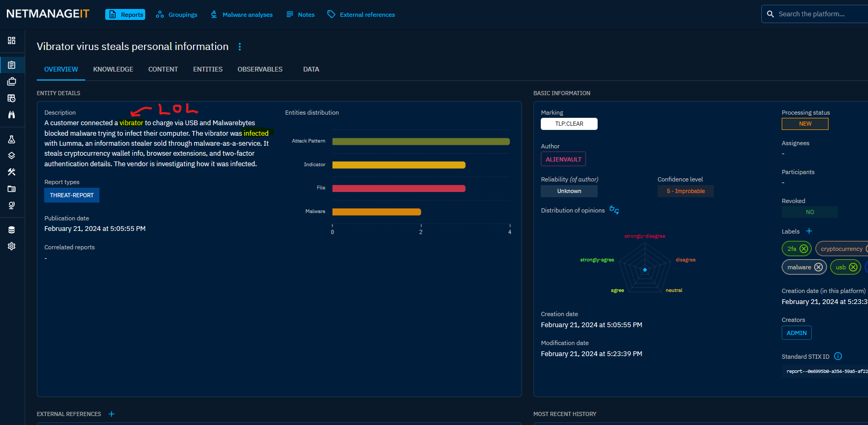Switch to the Observables tab
Viewport: 868px width, 425px height.
pyautogui.click(x=260, y=69)
